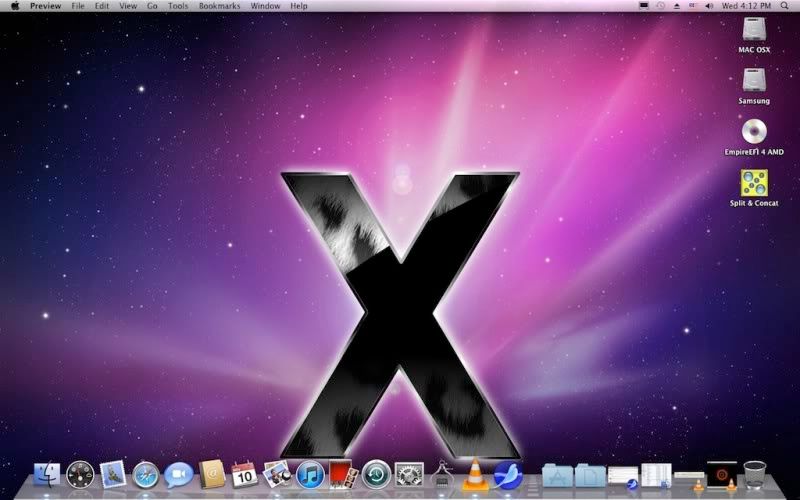Launch Photo Booth from the dock

click(343, 474)
